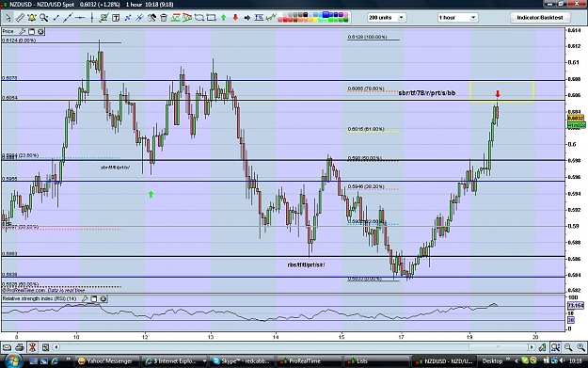Click the rbs/tf/tl/prt/s/r annotation text
Image resolution: width=588 pixels, height=368 pixels.
pyautogui.click(x=306, y=264)
